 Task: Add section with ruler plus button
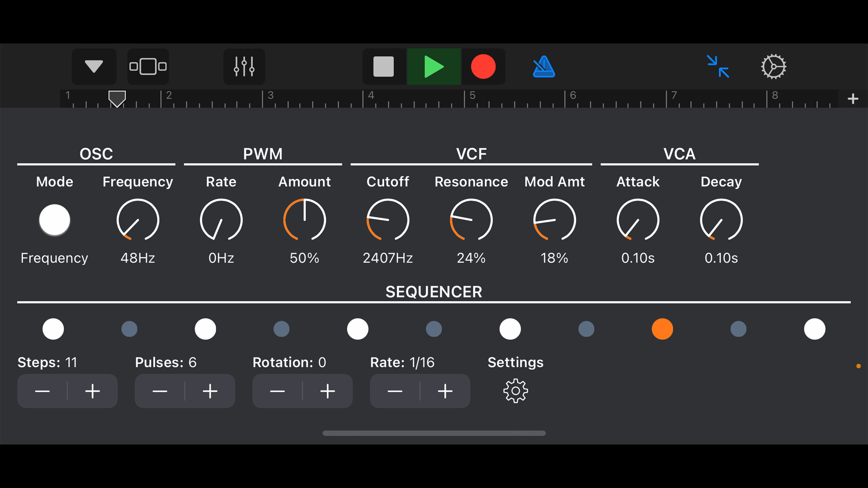pyautogui.click(x=853, y=99)
